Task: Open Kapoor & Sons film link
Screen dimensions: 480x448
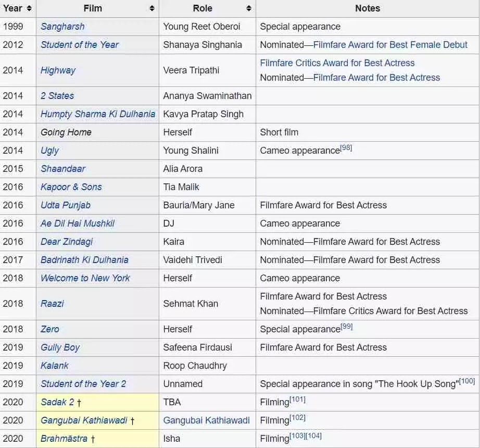Action: 71,187
